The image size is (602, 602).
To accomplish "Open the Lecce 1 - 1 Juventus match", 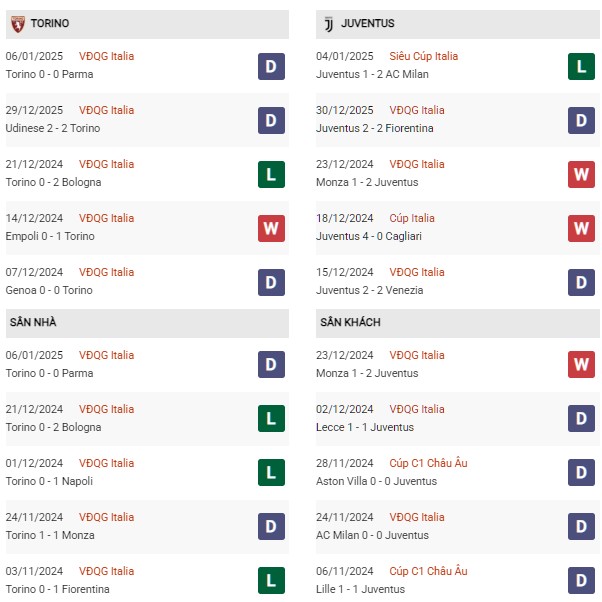I will 365,427.
